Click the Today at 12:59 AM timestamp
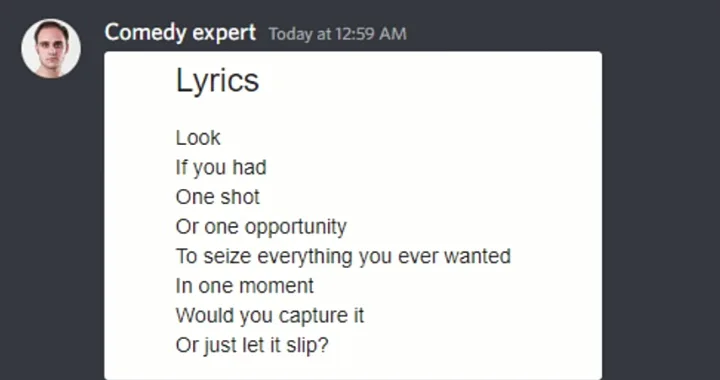The image size is (720, 380). [338, 34]
